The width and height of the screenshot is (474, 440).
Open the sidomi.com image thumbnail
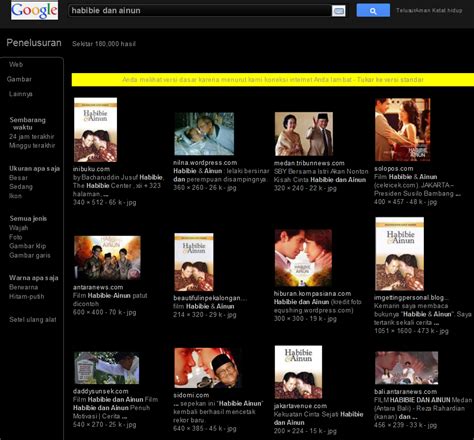207,368
